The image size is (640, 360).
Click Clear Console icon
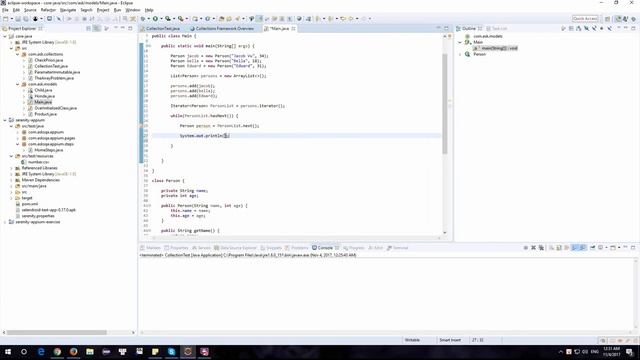(551, 248)
